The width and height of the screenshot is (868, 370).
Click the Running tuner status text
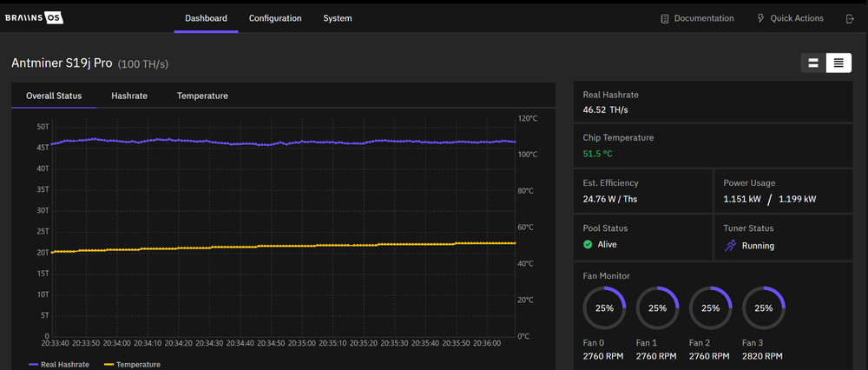pyautogui.click(x=758, y=246)
